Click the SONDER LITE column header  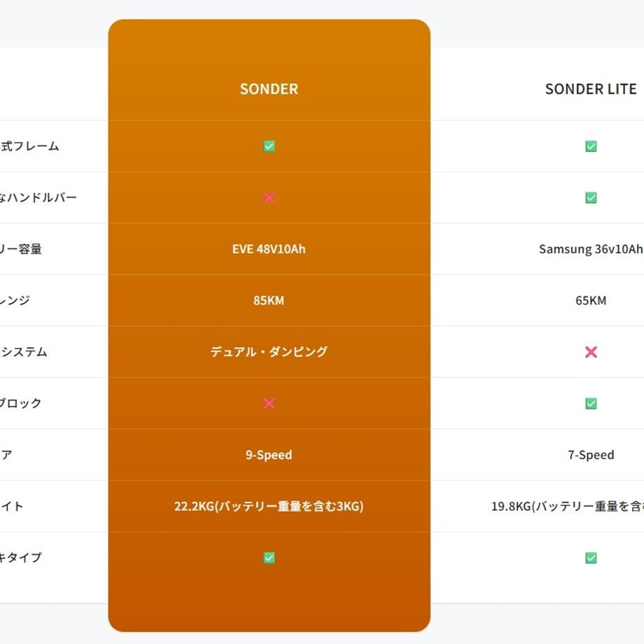pos(591,89)
